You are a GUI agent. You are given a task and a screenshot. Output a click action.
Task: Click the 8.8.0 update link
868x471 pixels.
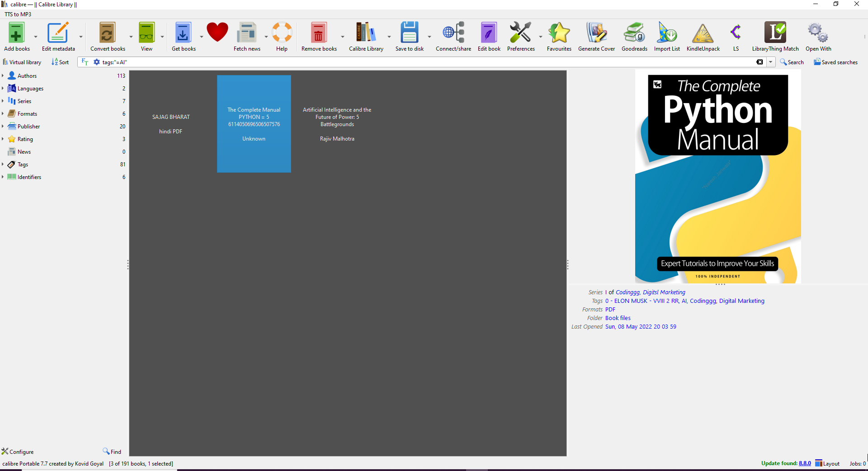(805, 463)
